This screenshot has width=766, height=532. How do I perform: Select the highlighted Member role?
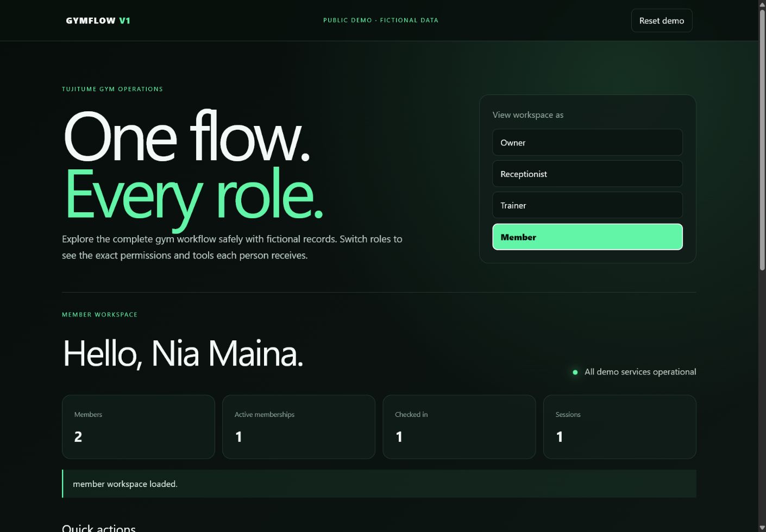587,237
